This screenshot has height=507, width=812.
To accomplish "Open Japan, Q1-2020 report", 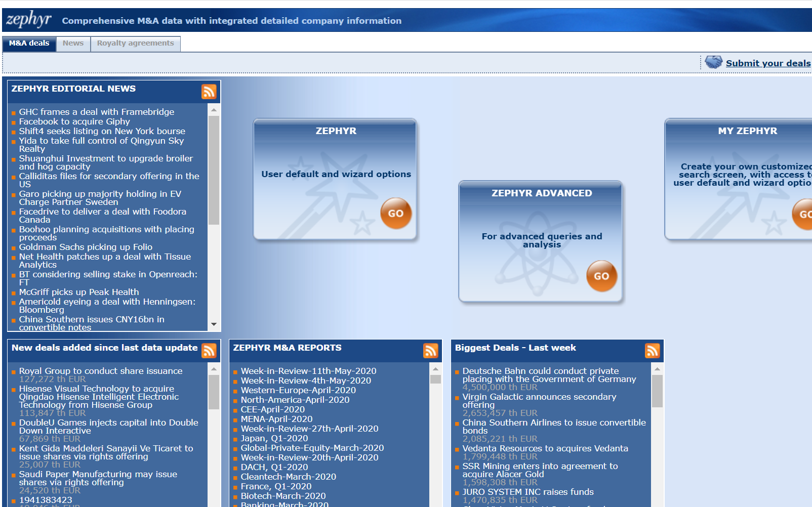I will click(274, 438).
